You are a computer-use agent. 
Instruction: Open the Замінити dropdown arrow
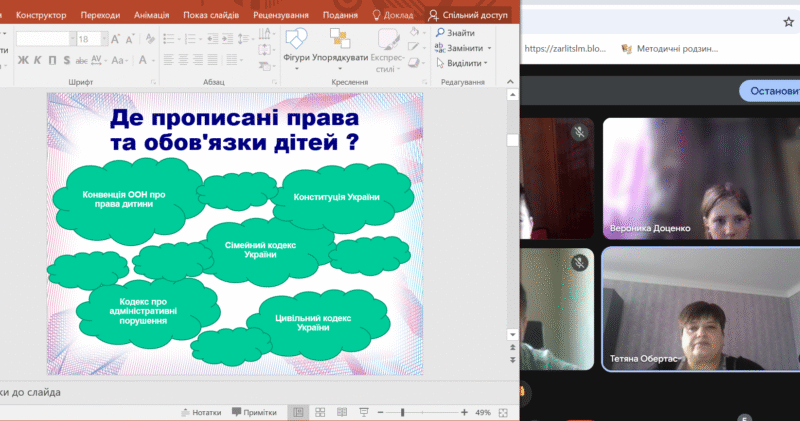point(491,48)
